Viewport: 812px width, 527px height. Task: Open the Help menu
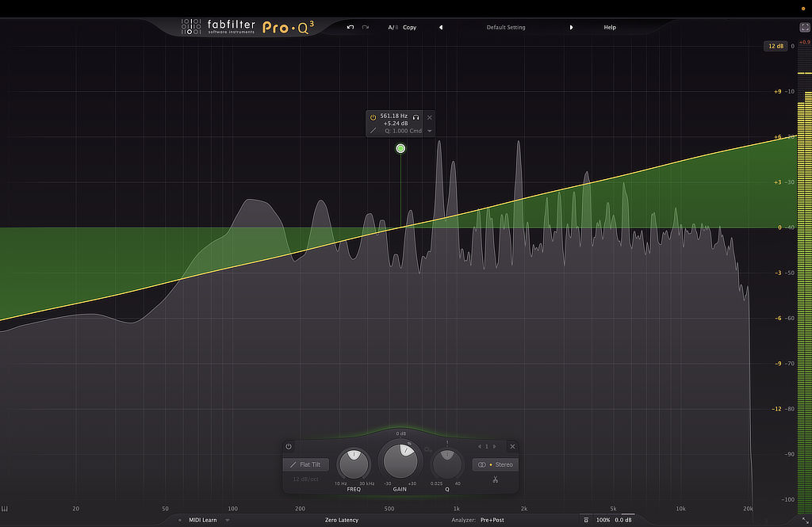click(x=610, y=27)
